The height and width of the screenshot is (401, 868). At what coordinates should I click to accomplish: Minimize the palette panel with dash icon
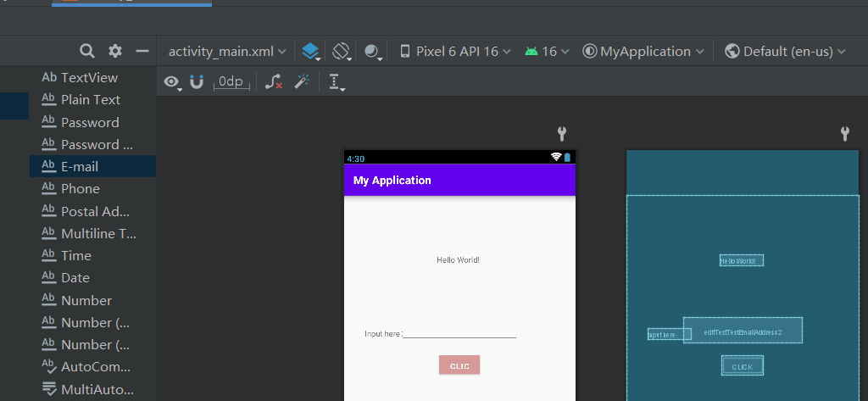point(142,51)
